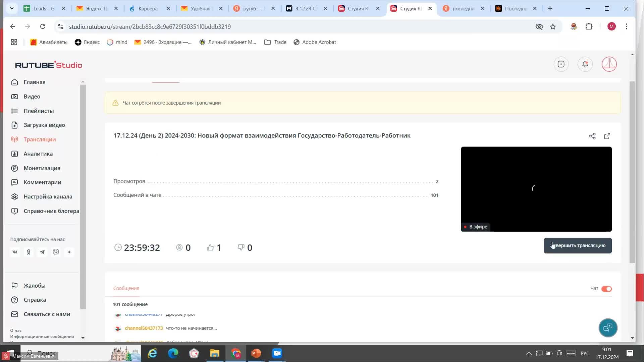Open Chrome's three-dot menu
Viewport: 644px width, 362px height.
click(627, 26)
